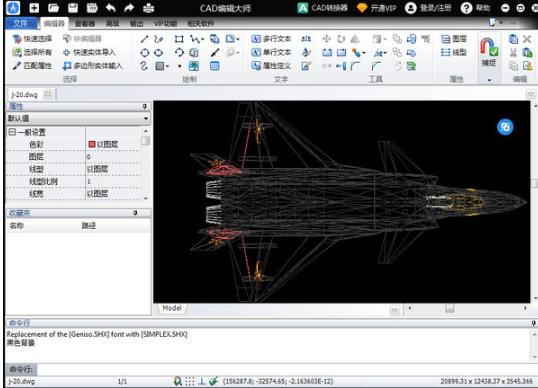
Task: Click the Line draw tool icon
Action: [144, 39]
